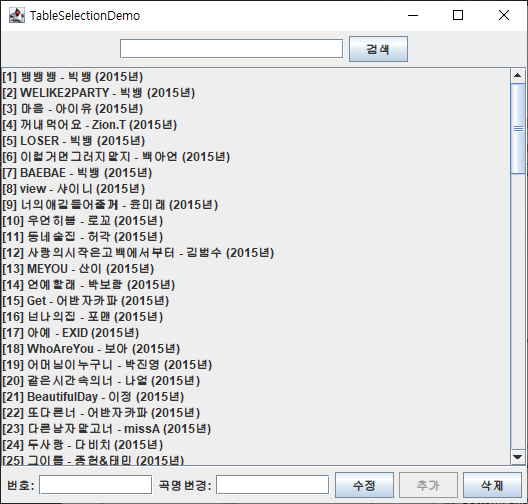Viewport: 528px width, 504px height.
Task: Click the 삭제 delete button
Action: (x=492, y=485)
